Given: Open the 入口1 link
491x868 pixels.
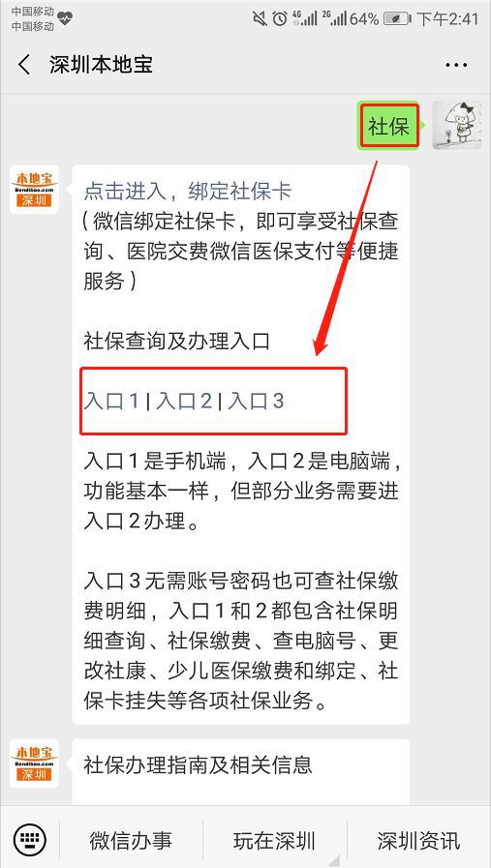Looking at the screenshot, I should pyautogui.click(x=111, y=401).
